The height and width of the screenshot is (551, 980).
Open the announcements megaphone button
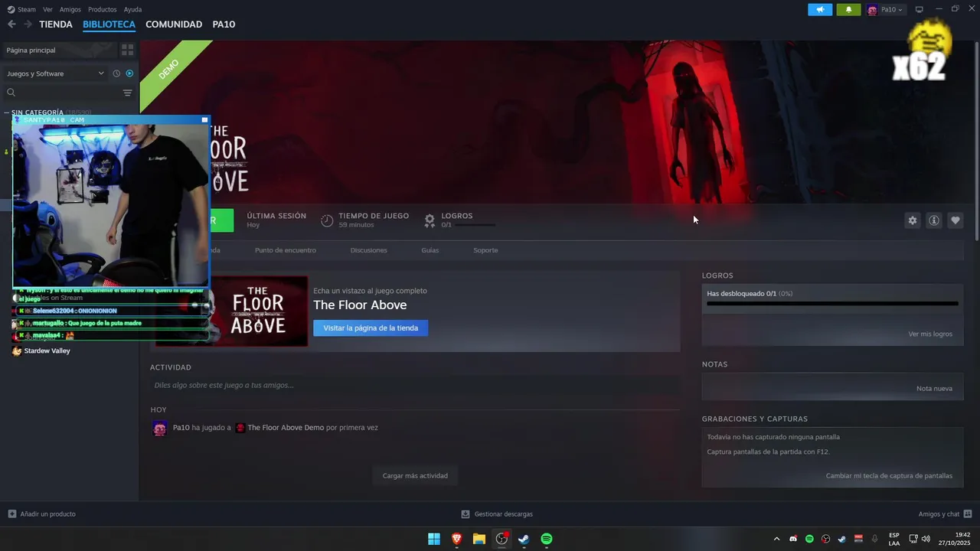pos(820,9)
